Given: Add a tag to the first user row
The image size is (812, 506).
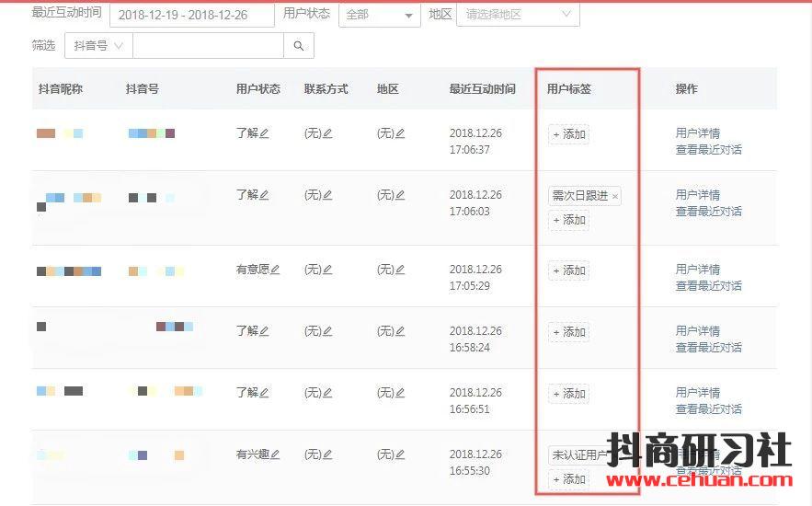Looking at the screenshot, I should click(568, 134).
